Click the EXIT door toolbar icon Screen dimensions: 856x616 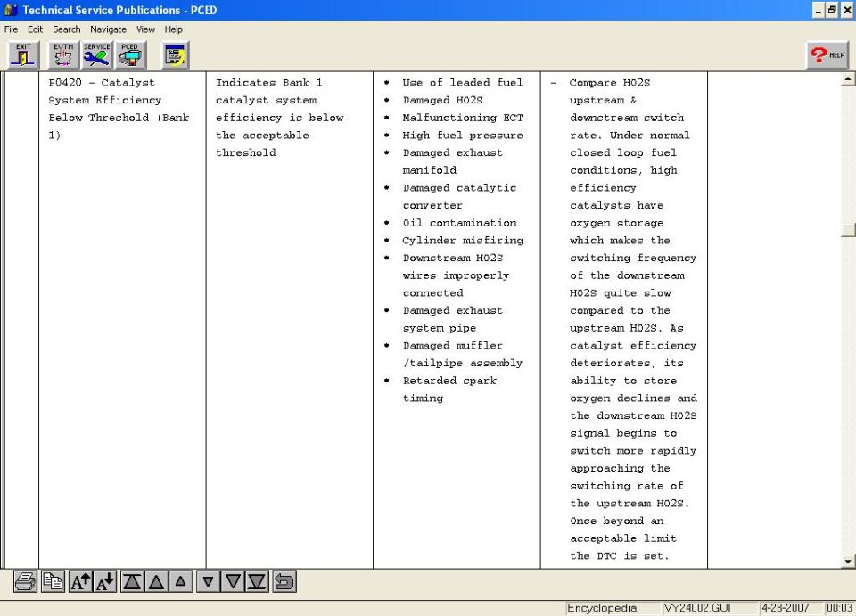point(23,55)
